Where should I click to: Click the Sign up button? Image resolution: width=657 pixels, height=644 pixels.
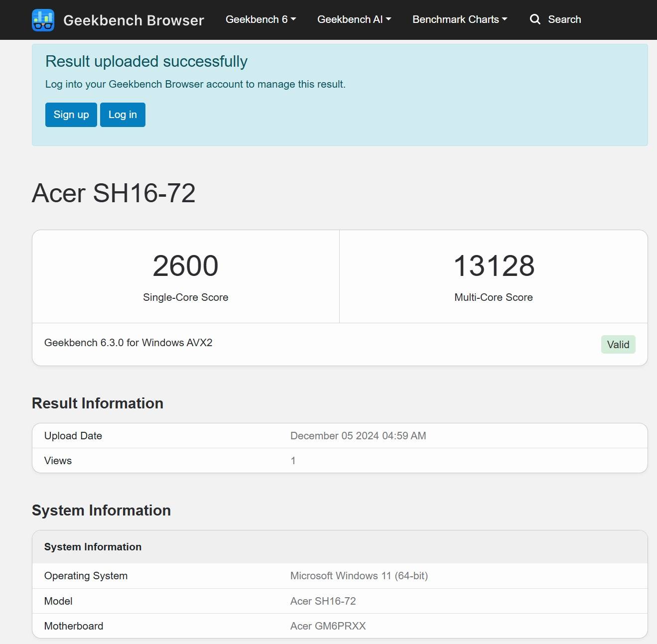coord(71,115)
